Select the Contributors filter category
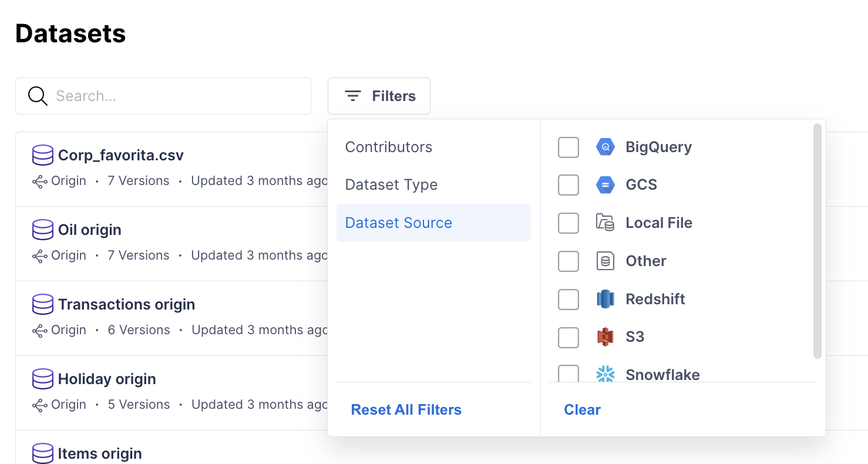Image resolution: width=868 pixels, height=464 pixels. coord(389,147)
